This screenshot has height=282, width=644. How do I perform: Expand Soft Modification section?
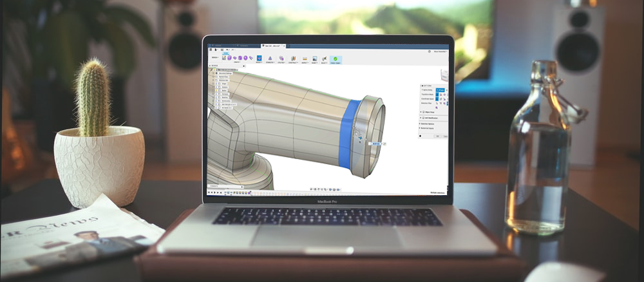421,118
